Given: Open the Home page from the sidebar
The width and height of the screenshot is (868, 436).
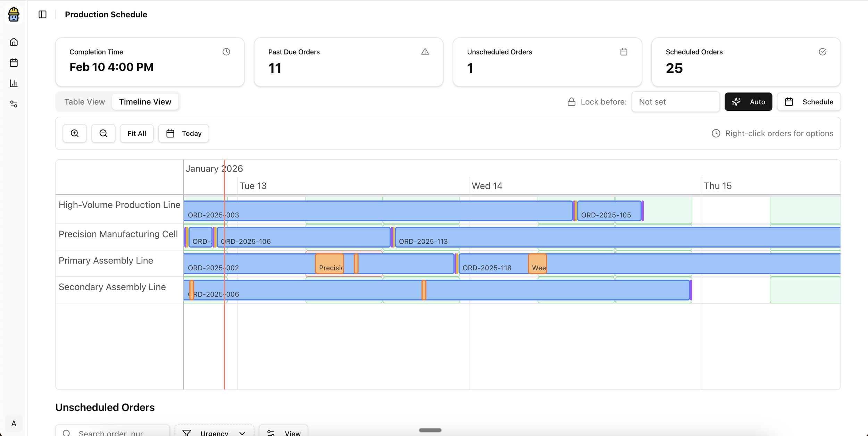Looking at the screenshot, I should coord(14,42).
